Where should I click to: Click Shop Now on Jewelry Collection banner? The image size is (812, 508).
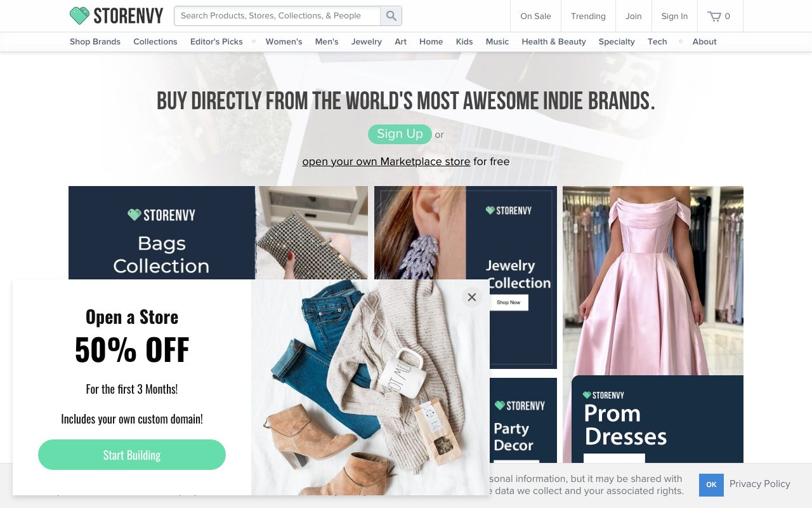[509, 302]
